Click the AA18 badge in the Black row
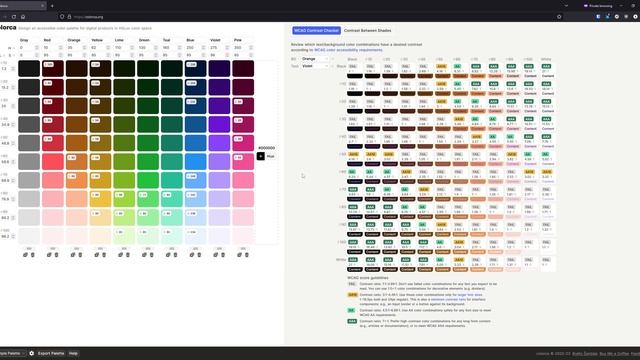This screenshot has width=640, height=360. tap(441, 66)
